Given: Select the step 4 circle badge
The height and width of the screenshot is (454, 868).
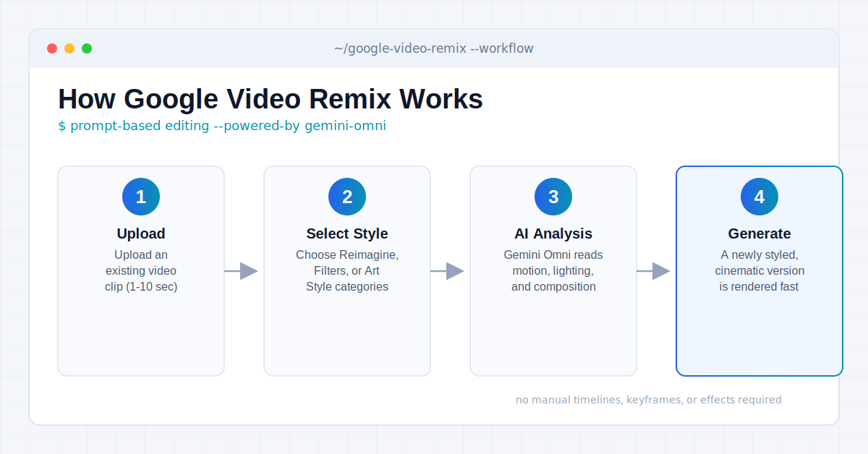Looking at the screenshot, I should [759, 197].
